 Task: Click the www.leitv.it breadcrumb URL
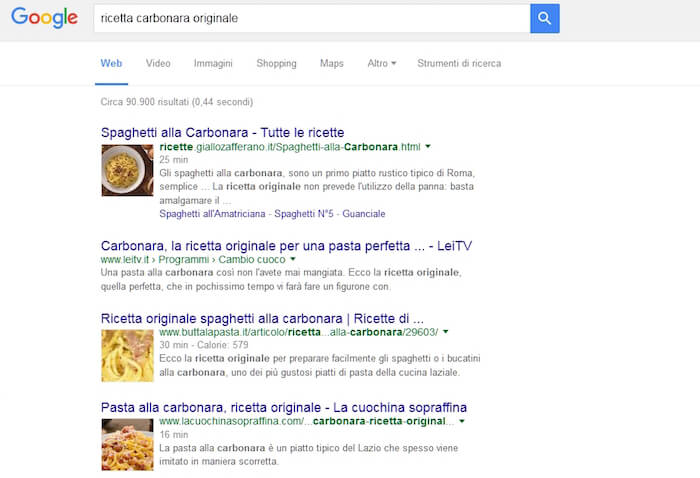[193, 259]
